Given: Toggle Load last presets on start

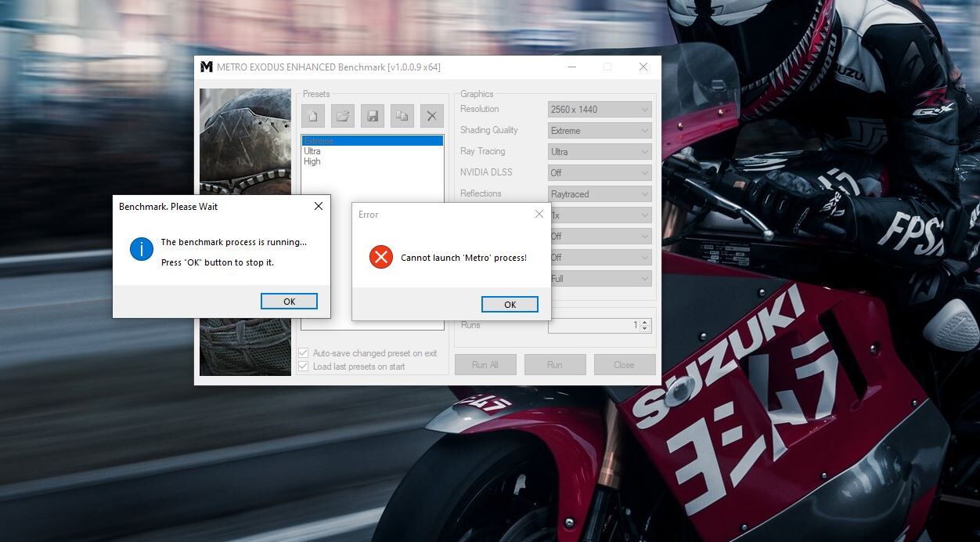Looking at the screenshot, I should pos(304,367).
